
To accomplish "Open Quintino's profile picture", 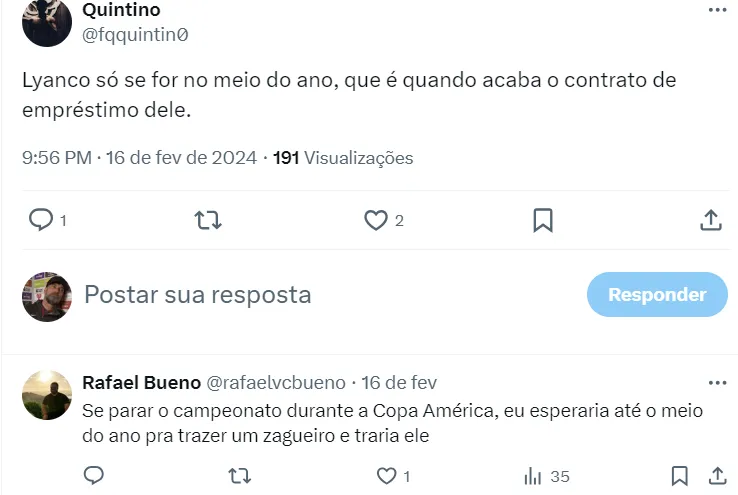I will (47, 22).
